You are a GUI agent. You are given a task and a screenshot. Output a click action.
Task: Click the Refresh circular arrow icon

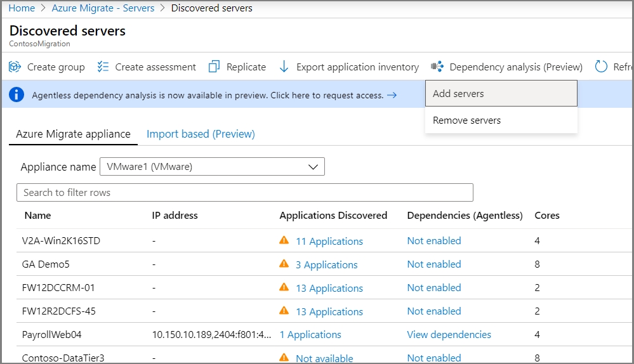[601, 67]
